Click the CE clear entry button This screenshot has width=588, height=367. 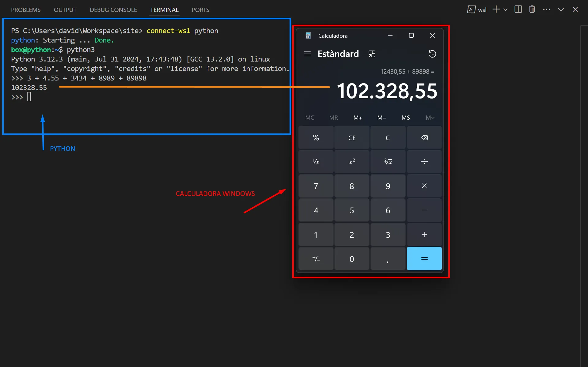pyautogui.click(x=352, y=138)
